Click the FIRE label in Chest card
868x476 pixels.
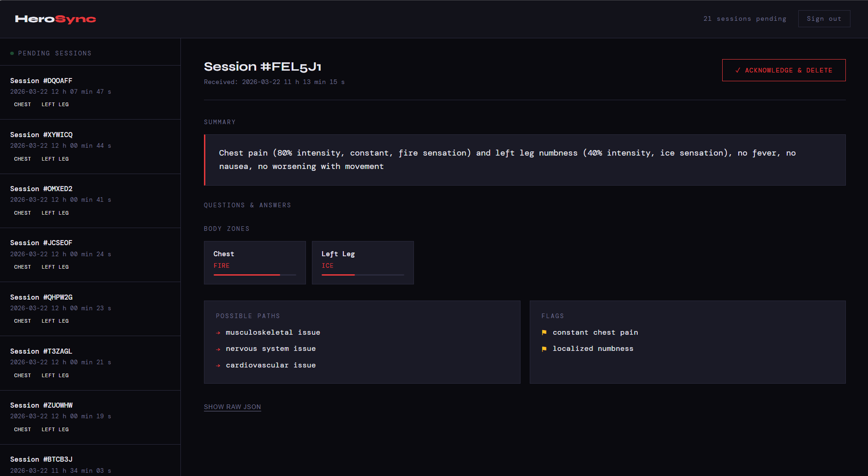click(x=221, y=266)
